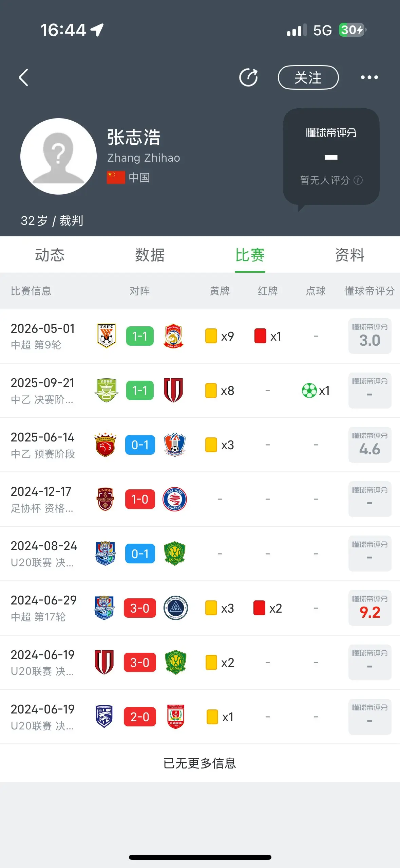The image size is (400, 868).
Task: Tap the refresh share icon
Action: (x=248, y=77)
